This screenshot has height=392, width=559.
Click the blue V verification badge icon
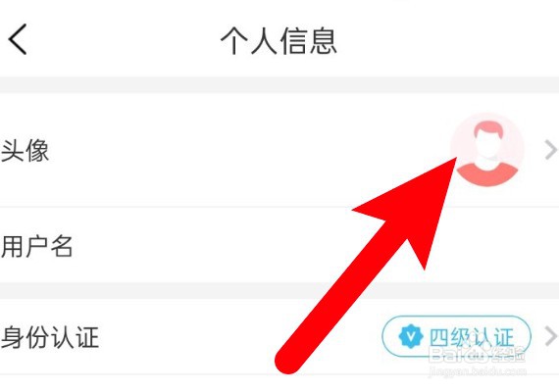(x=411, y=336)
